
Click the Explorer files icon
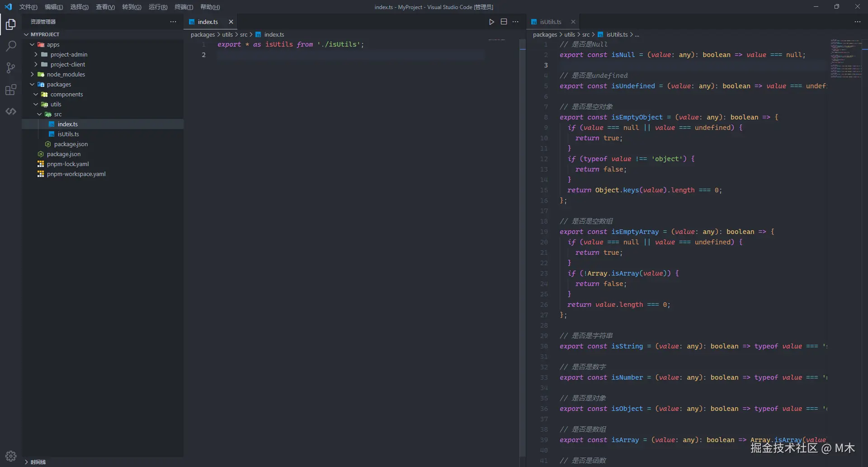coord(11,24)
